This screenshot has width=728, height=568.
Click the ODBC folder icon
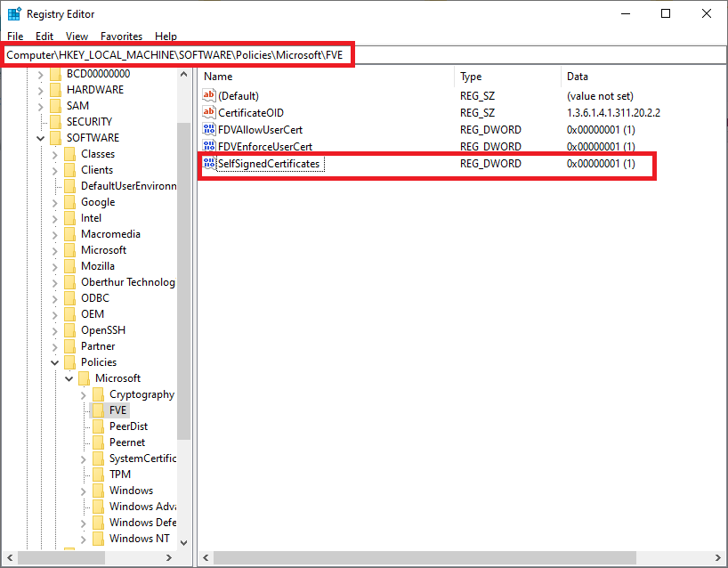[69, 298]
